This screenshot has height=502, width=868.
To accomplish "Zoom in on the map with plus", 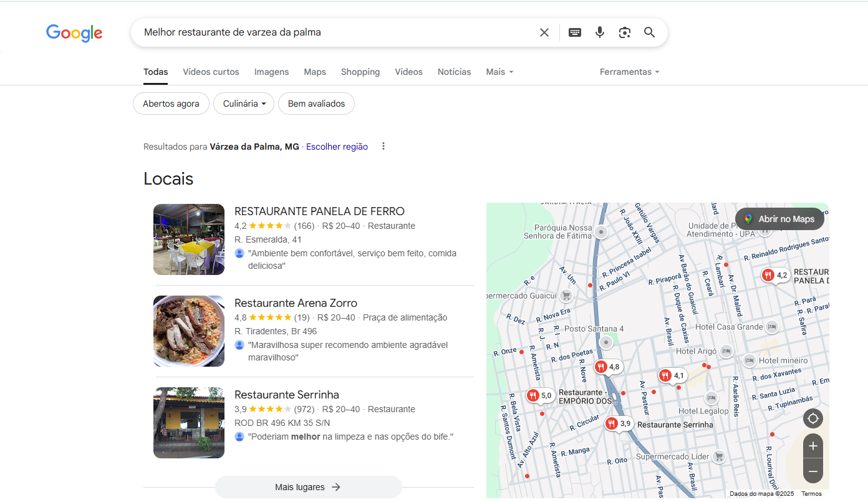I will pyautogui.click(x=813, y=446).
